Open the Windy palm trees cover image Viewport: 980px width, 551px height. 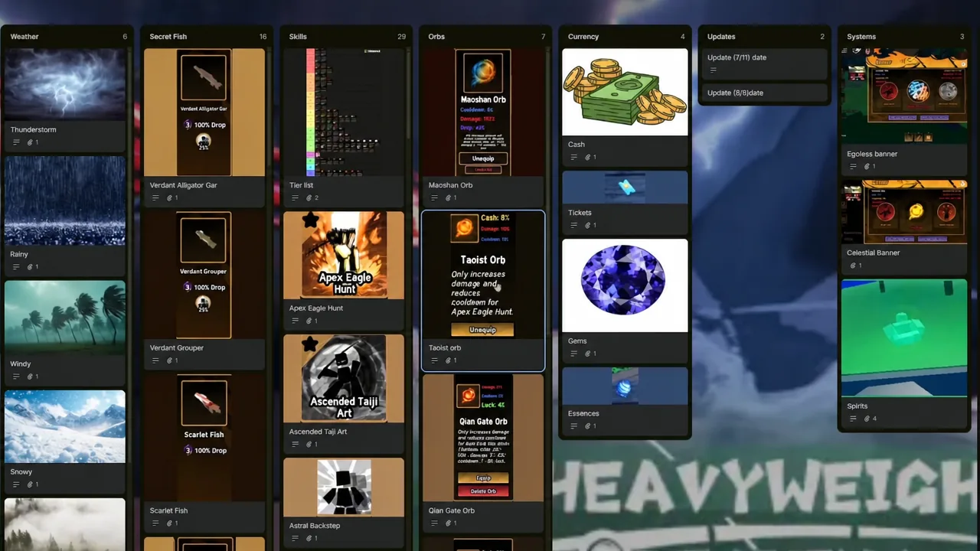[x=65, y=318]
